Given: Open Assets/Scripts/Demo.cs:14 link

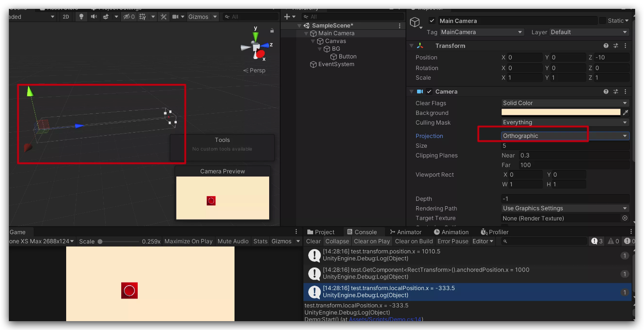Looking at the screenshot, I should [x=385, y=319].
